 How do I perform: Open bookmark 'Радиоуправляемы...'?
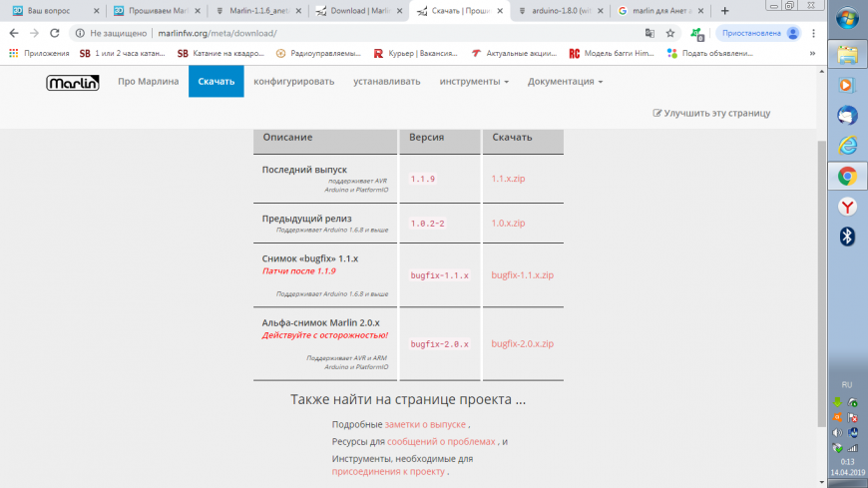click(x=318, y=53)
